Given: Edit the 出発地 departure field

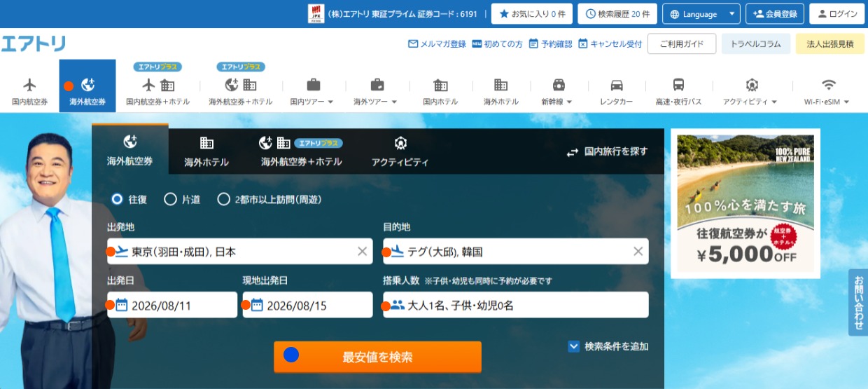Looking at the screenshot, I should click(x=240, y=252).
